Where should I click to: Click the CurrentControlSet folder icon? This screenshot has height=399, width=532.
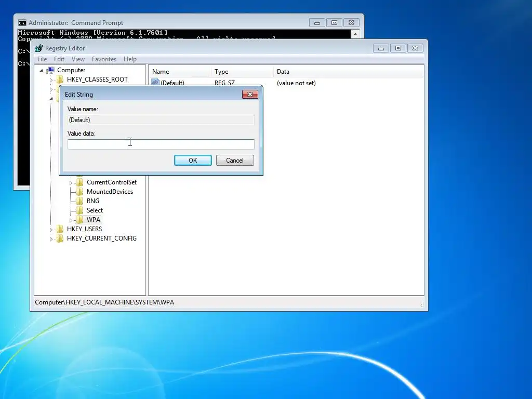tap(79, 182)
